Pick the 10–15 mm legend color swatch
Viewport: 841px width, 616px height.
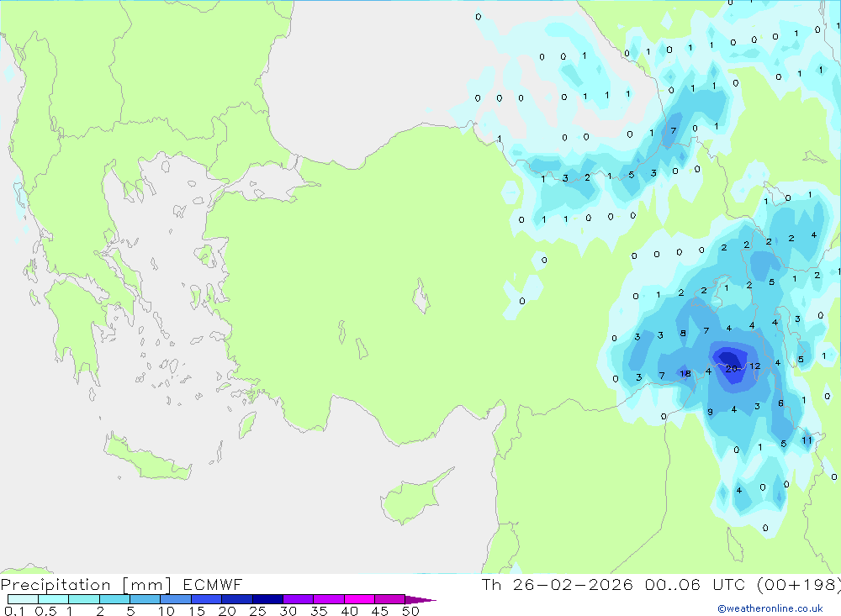176,599
